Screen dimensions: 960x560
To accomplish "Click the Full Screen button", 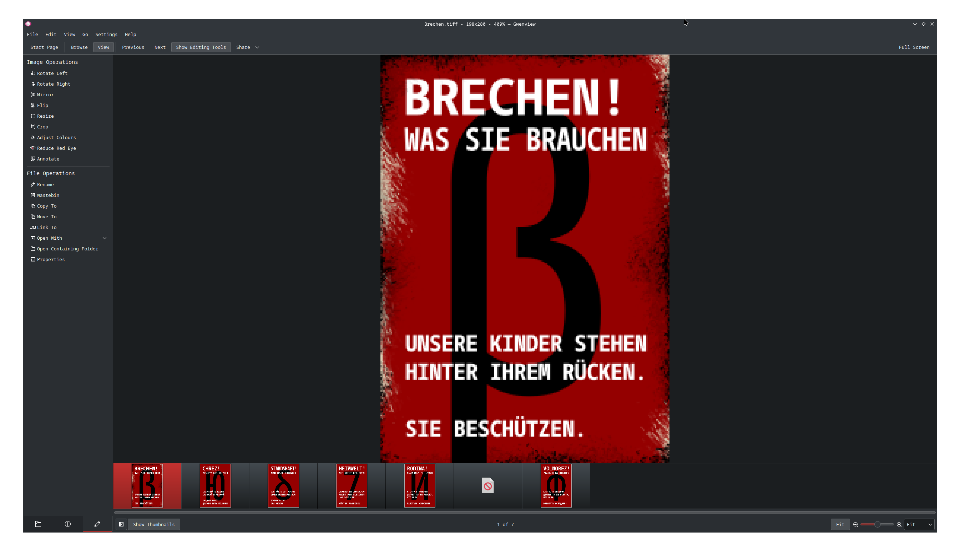I will (x=914, y=47).
